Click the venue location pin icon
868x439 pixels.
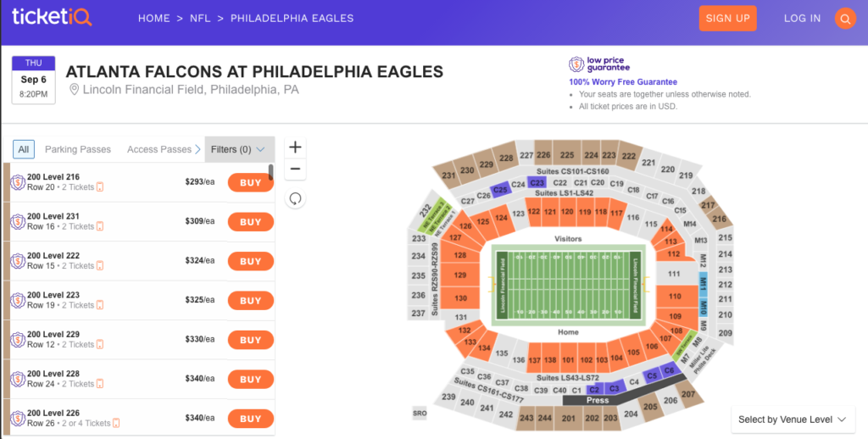[x=74, y=90]
